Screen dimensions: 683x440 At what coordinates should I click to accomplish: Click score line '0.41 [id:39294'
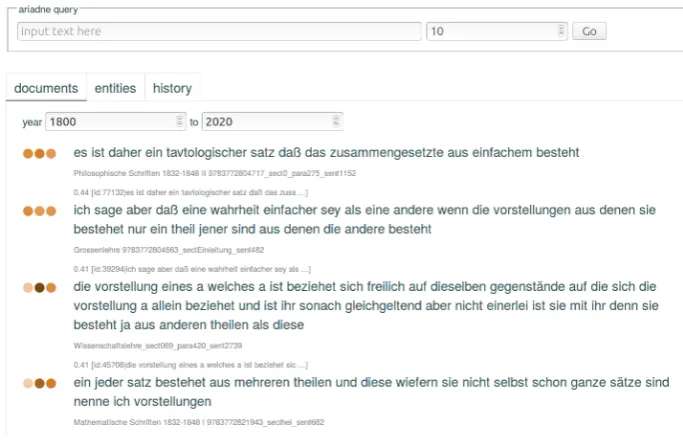point(192,269)
